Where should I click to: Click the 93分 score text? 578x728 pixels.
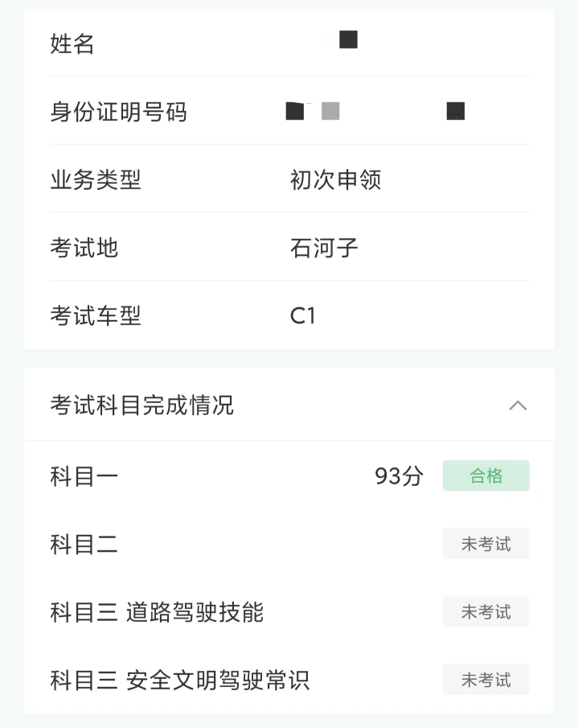[x=399, y=477]
